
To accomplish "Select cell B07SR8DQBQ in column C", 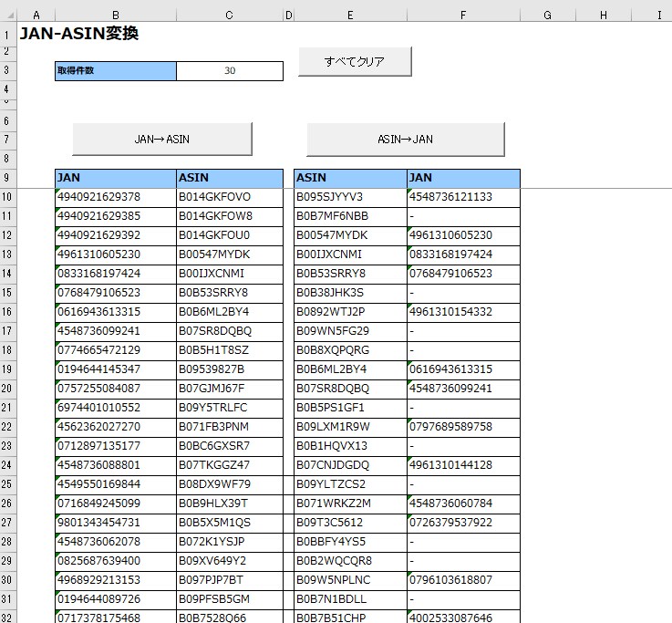I will click(230, 331).
